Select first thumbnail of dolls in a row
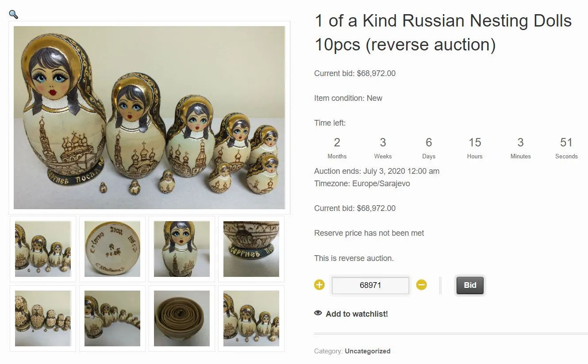 [43, 249]
